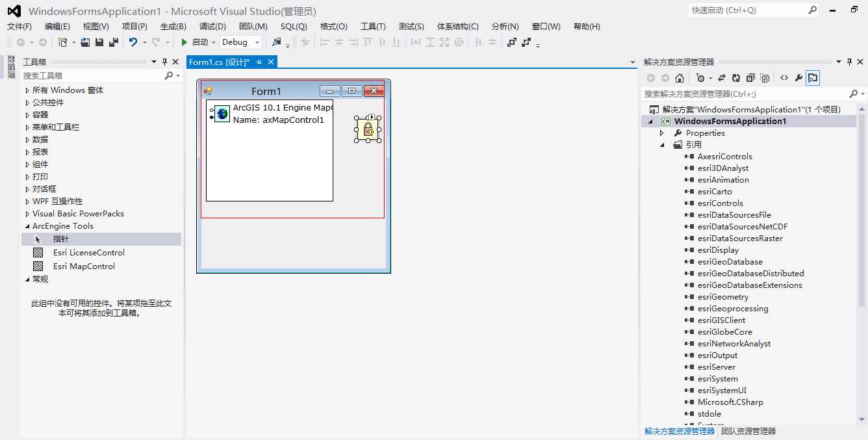This screenshot has height=440, width=868.
Task: Select the LicenseControl lock on Form1
Action: (x=368, y=129)
